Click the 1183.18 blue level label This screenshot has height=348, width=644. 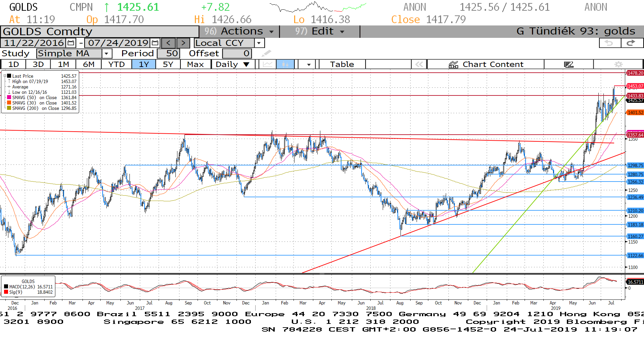(635, 225)
